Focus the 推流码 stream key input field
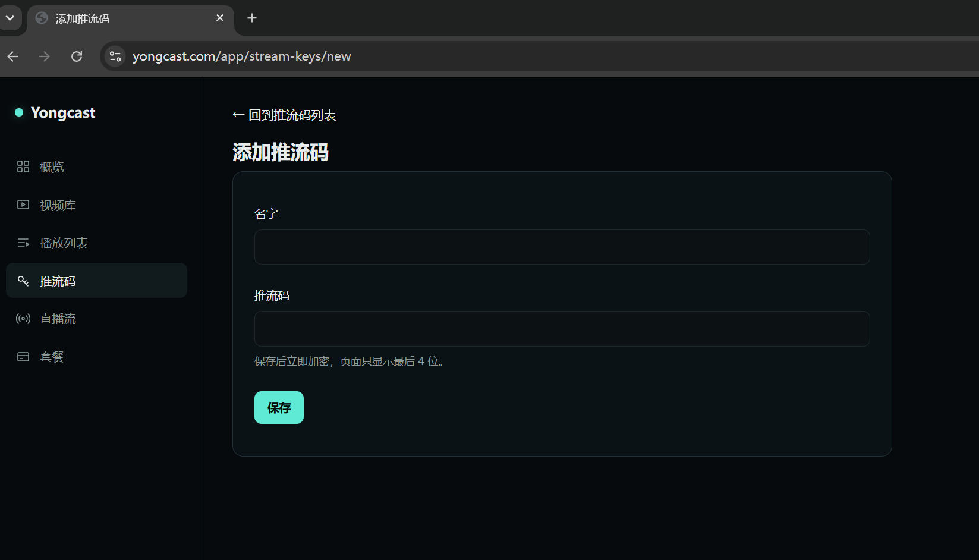The height and width of the screenshot is (560, 979). (x=562, y=329)
